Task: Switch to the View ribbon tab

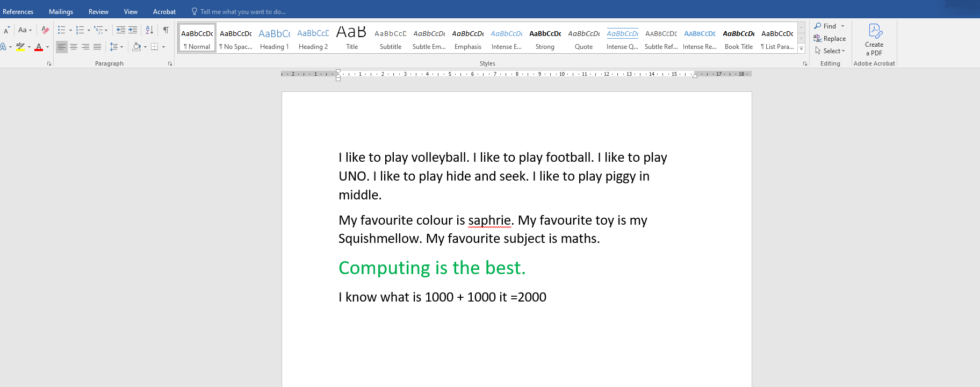Action: tap(131, 11)
